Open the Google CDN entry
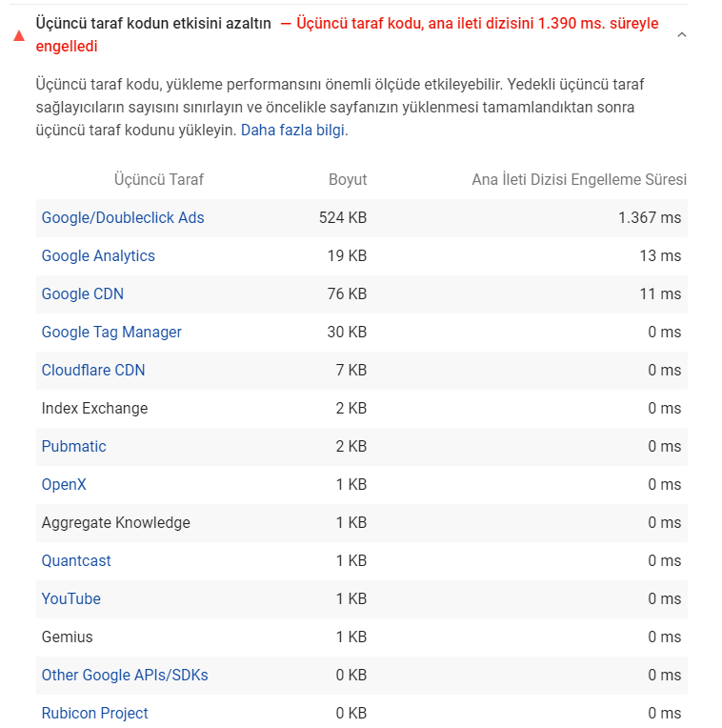This screenshot has width=722, height=728. tap(83, 293)
